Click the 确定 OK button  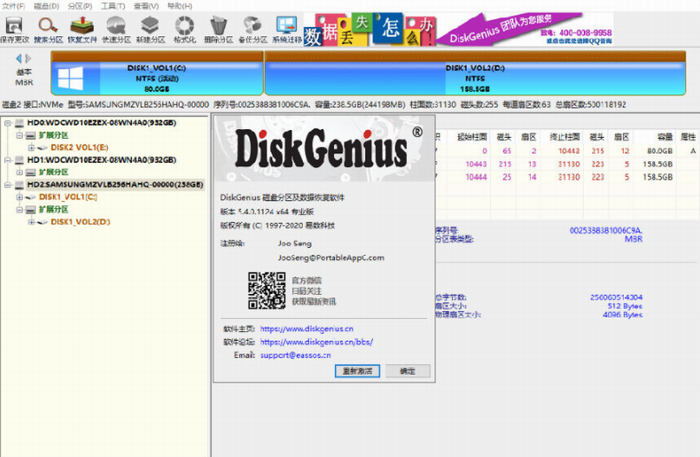(x=408, y=371)
